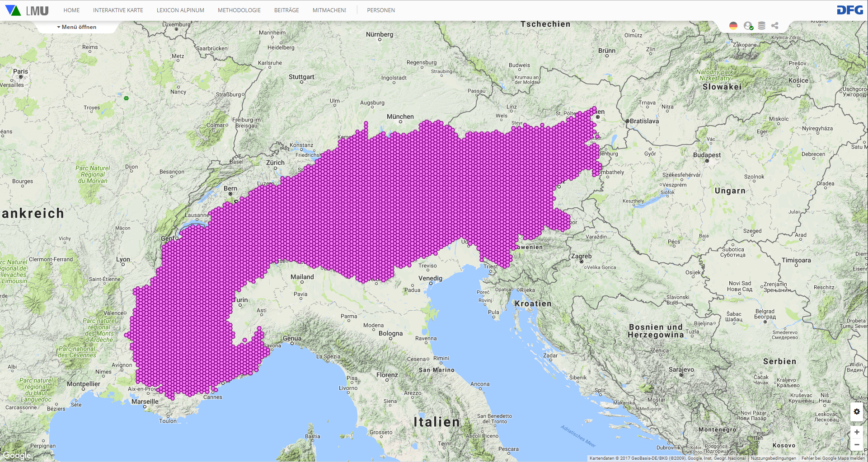Click 'Fehler bei Google Maps melden' link
This screenshot has height=462, width=868.
[833, 458]
